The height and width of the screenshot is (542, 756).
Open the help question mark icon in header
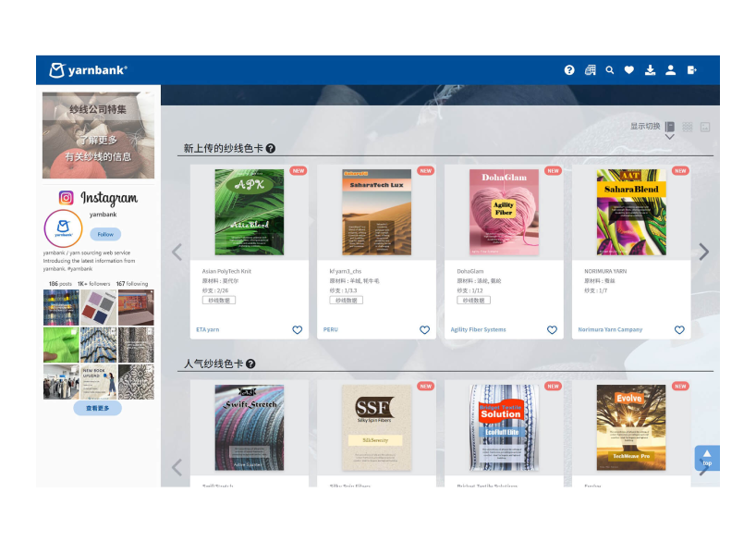[x=569, y=70]
